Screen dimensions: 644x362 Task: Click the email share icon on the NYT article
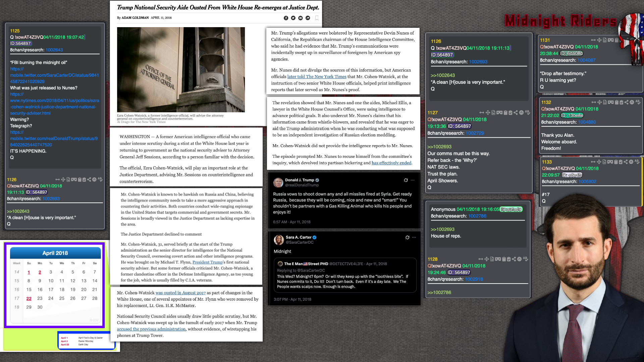click(301, 18)
